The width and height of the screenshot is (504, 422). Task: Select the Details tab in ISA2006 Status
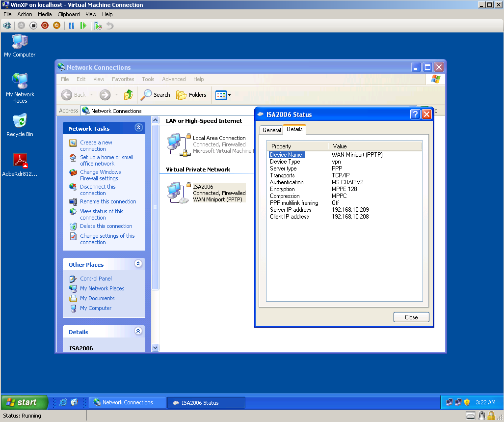pyautogui.click(x=294, y=129)
